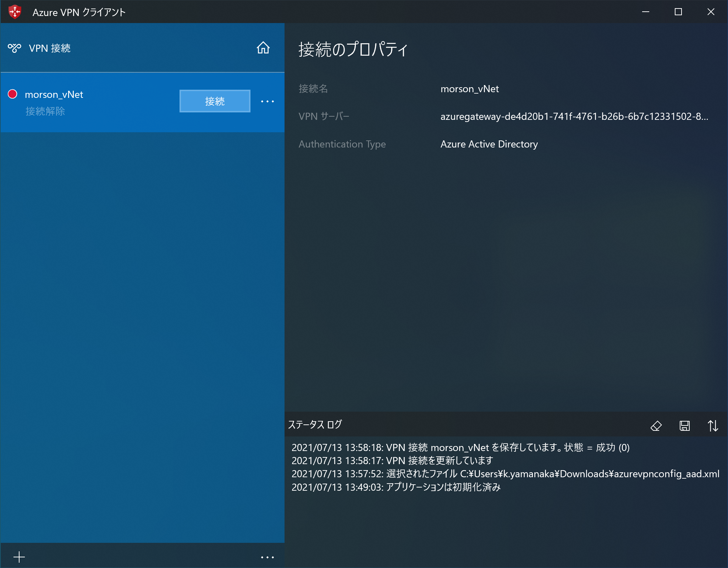
Task: Click the 13:58:18 saved successfully log entry
Action: [x=460, y=447]
